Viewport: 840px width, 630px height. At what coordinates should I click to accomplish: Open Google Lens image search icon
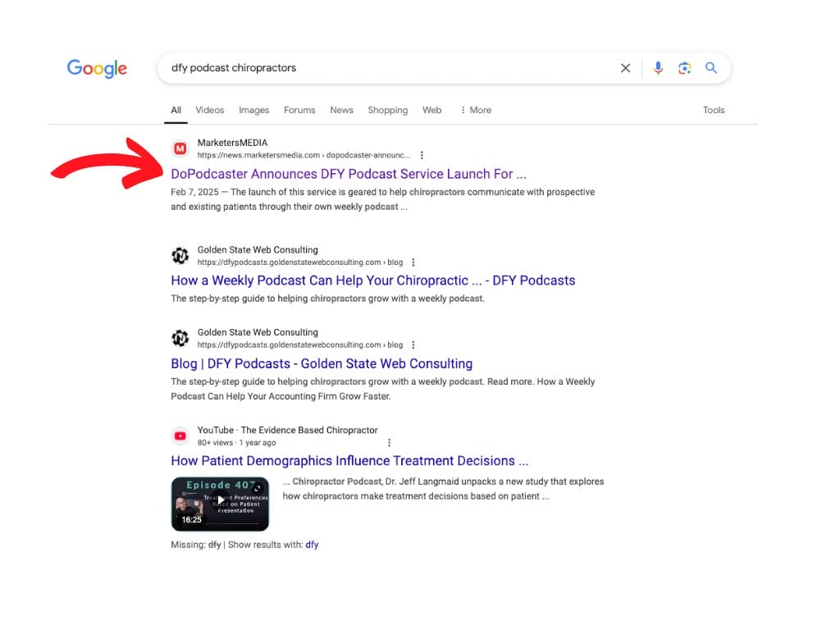tap(684, 68)
